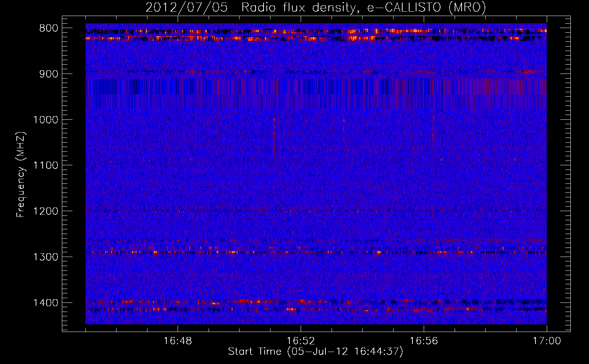Click the 'Start Time (05-Jul-12 16:44:37)' label

pyautogui.click(x=316, y=352)
